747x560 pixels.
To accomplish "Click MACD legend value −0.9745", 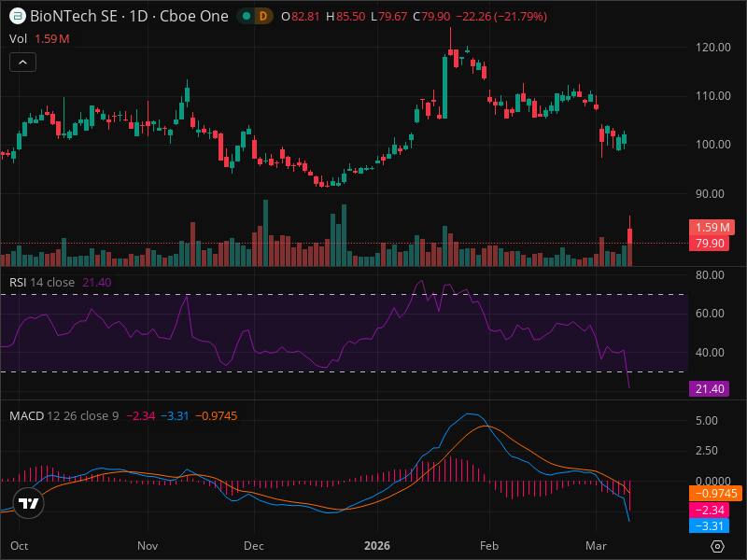I will click(217, 415).
